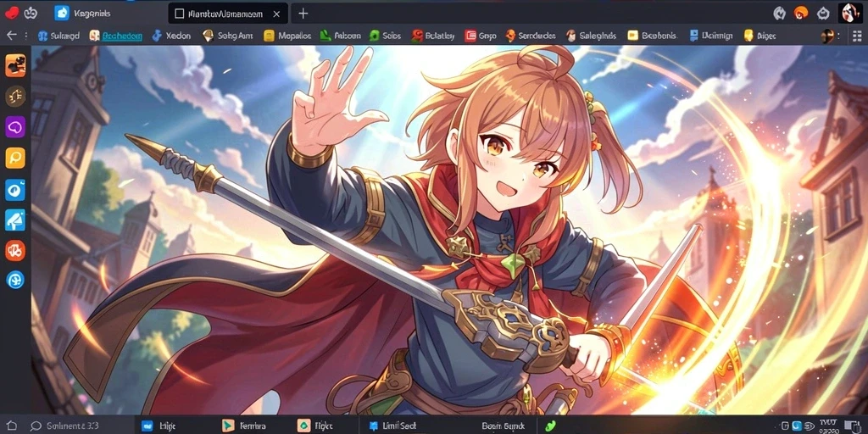Open the Xedon bookmark

tap(171, 36)
